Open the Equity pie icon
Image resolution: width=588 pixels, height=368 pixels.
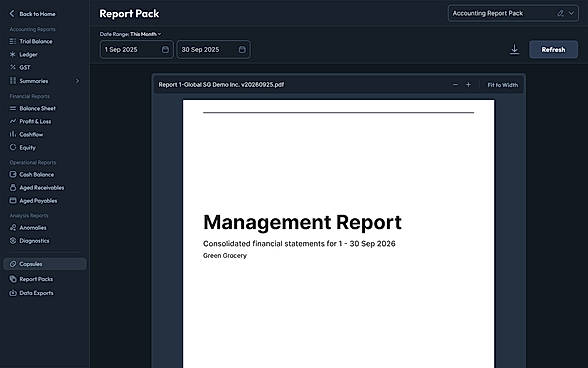point(13,147)
